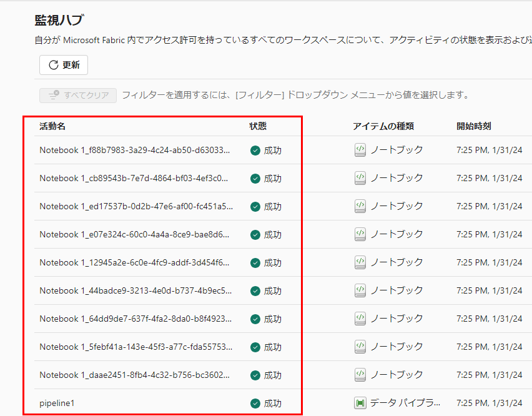Click the すべてクリア filter clear button
Viewport: 532px width, 416px height.
[x=78, y=96]
